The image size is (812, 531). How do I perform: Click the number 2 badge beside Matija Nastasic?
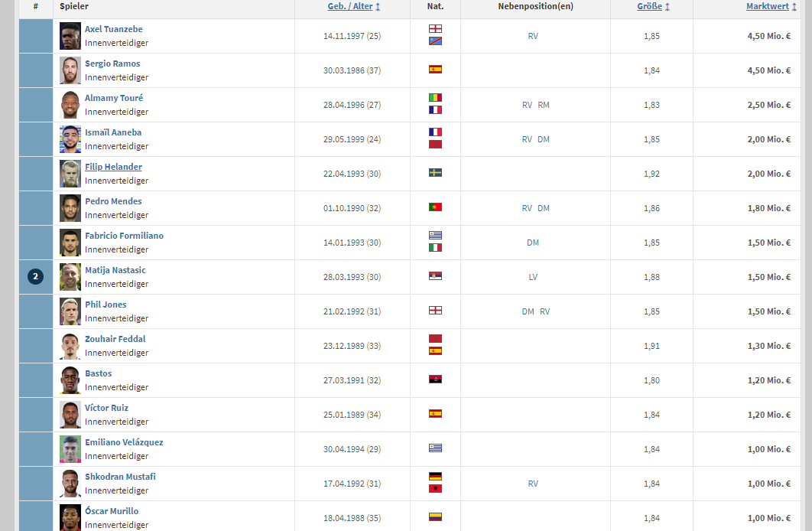(x=35, y=277)
